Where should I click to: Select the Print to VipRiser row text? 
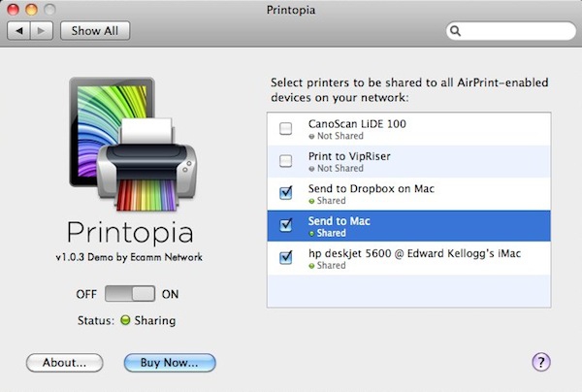point(349,156)
